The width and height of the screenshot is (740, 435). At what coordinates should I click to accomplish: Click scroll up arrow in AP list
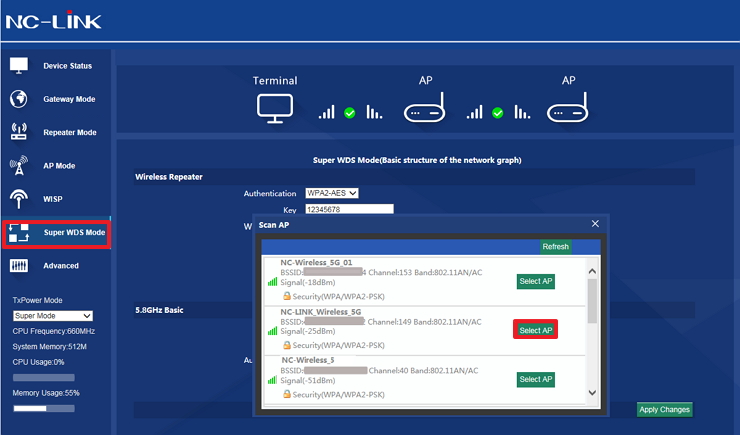click(592, 271)
